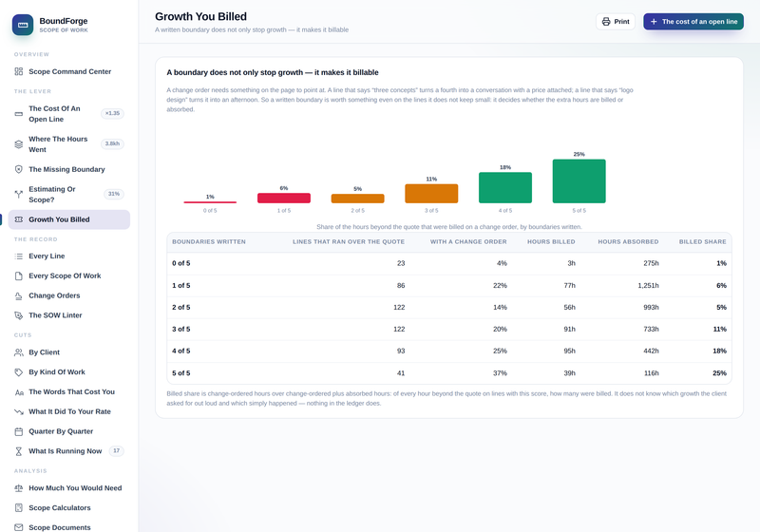Click the 17 badge on What Is Running Now

116,451
